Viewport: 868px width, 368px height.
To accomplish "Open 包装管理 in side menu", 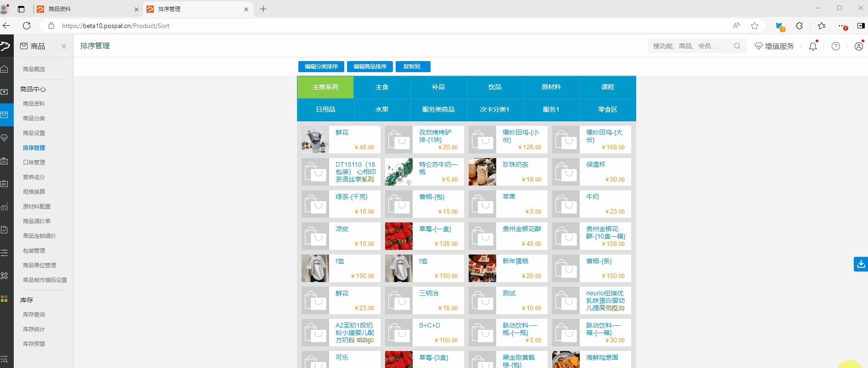I will point(34,251).
